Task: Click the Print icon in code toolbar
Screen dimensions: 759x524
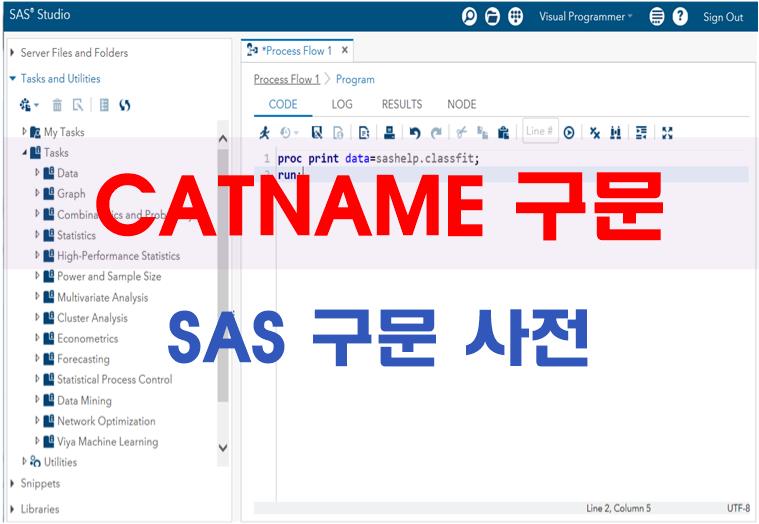Action: coord(389,132)
